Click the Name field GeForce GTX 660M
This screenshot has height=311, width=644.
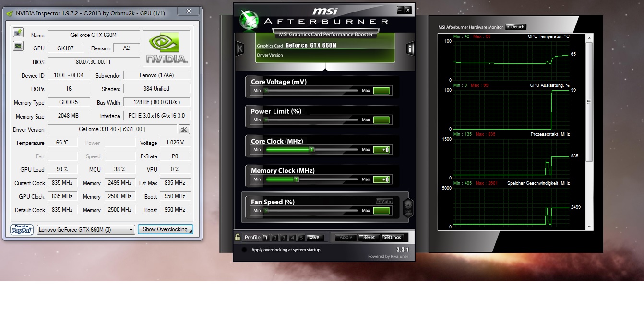click(94, 35)
